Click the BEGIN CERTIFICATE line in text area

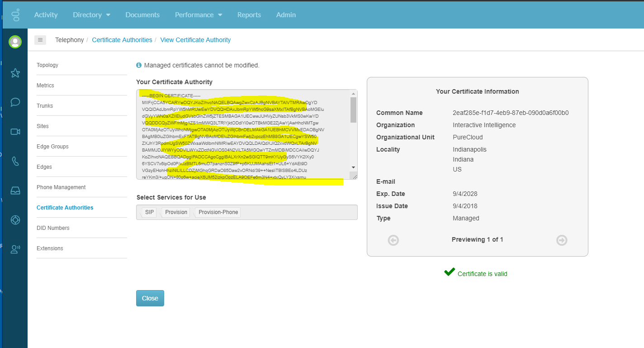click(171, 96)
